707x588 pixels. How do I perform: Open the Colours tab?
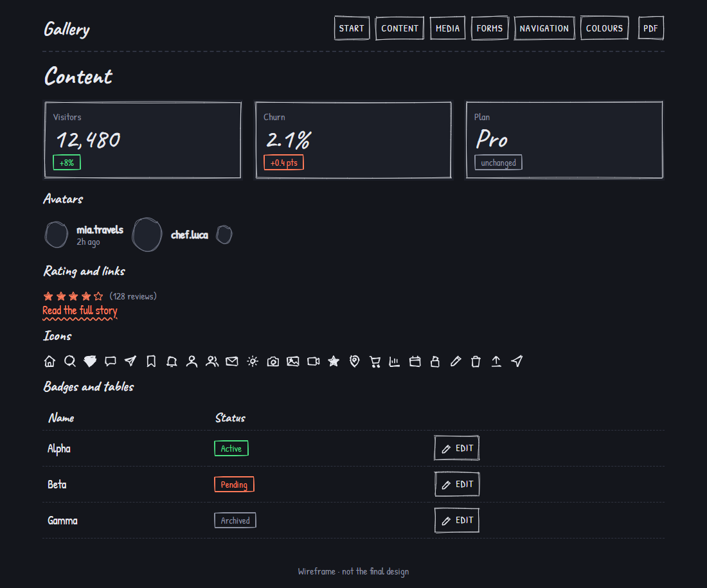(604, 28)
